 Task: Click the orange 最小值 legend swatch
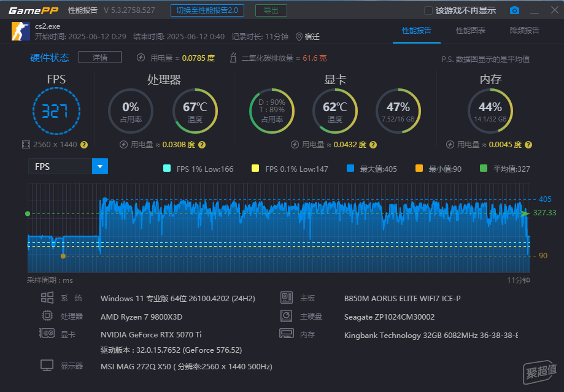click(x=419, y=168)
